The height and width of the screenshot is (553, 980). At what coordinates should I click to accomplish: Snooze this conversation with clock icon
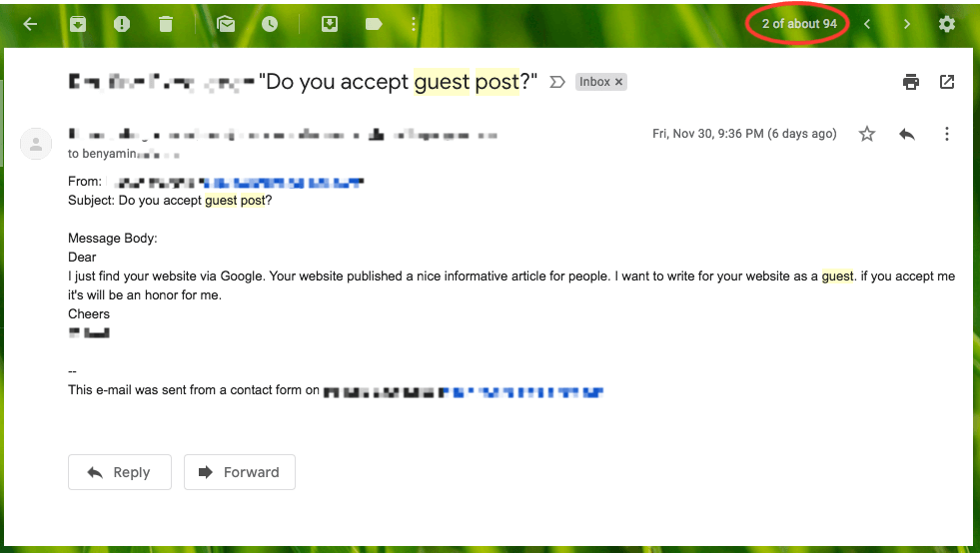[x=270, y=24]
